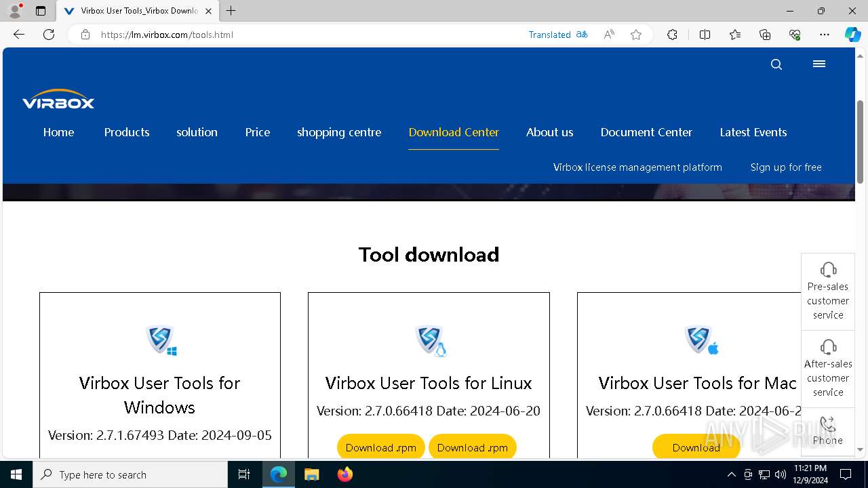The image size is (868, 488).
Task: Click the scrollbar down arrow
Action: point(860,449)
